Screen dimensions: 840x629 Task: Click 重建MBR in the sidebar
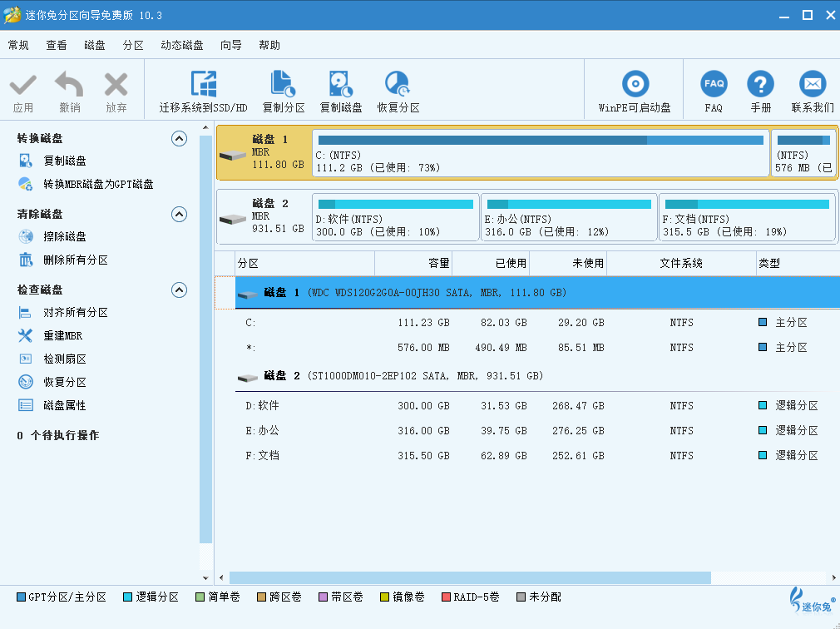point(62,336)
